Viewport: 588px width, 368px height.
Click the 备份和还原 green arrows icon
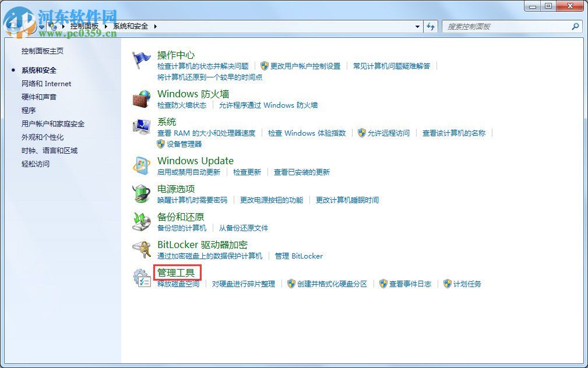pos(142,222)
